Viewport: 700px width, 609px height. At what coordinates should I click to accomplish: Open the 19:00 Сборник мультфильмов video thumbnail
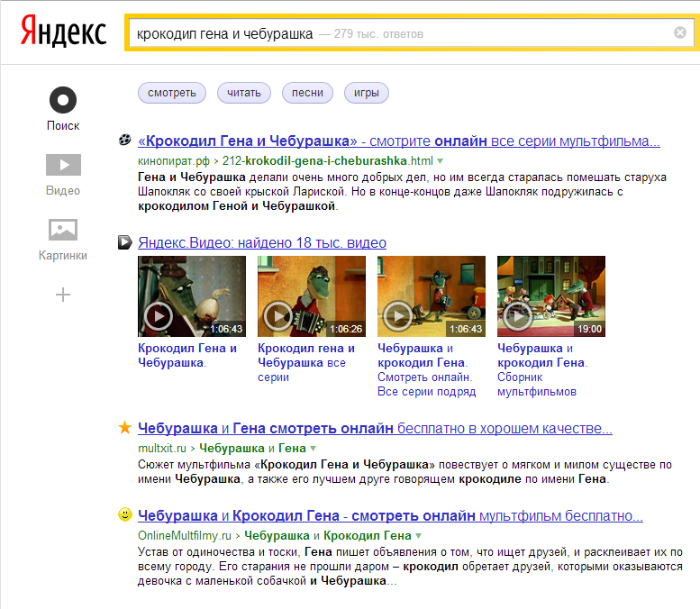pos(550,296)
